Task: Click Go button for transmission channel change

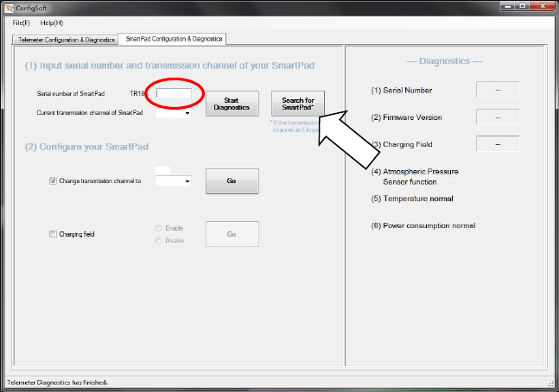Action: coord(232,181)
